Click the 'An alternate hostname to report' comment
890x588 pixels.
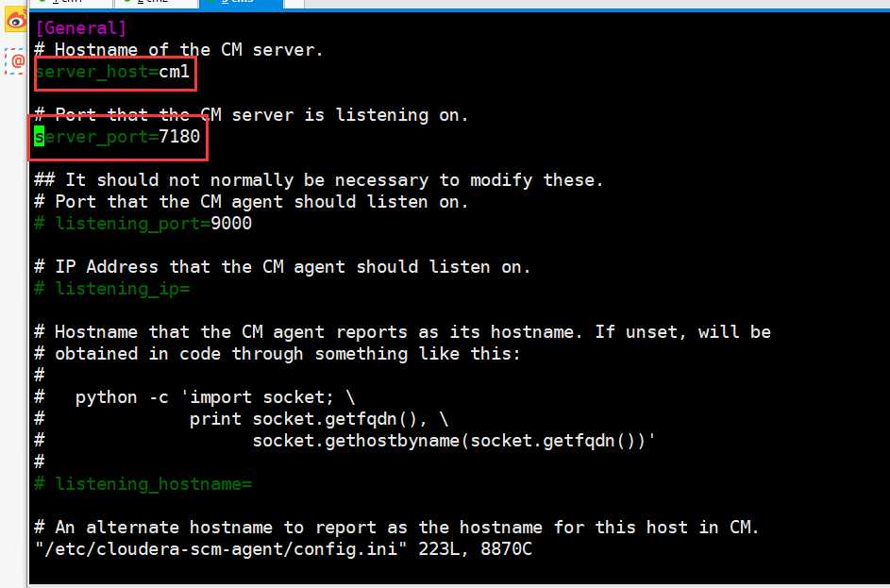[396, 528]
